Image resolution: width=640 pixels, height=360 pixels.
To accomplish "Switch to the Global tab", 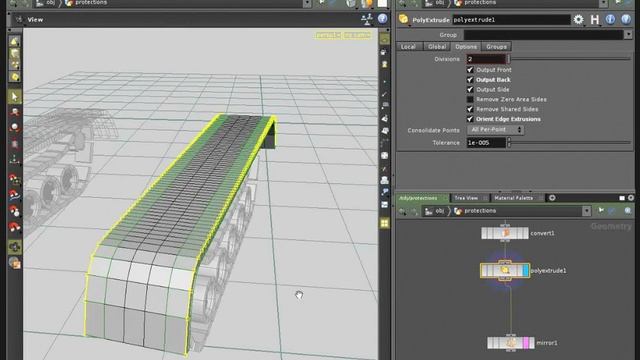I will (x=437, y=47).
